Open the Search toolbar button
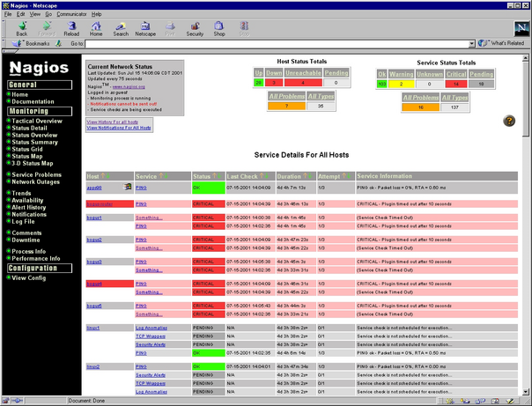Image resolution: width=532 pixels, height=406 pixels. point(121,28)
